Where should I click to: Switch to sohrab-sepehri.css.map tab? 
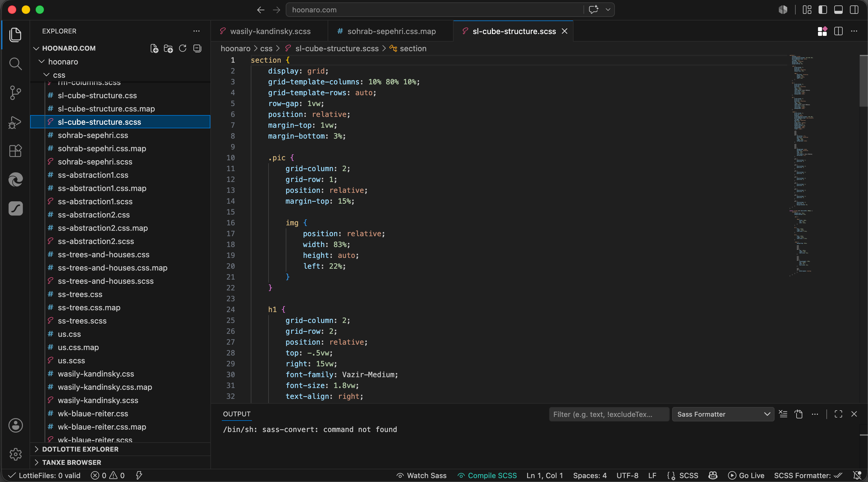tap(391, 31)
